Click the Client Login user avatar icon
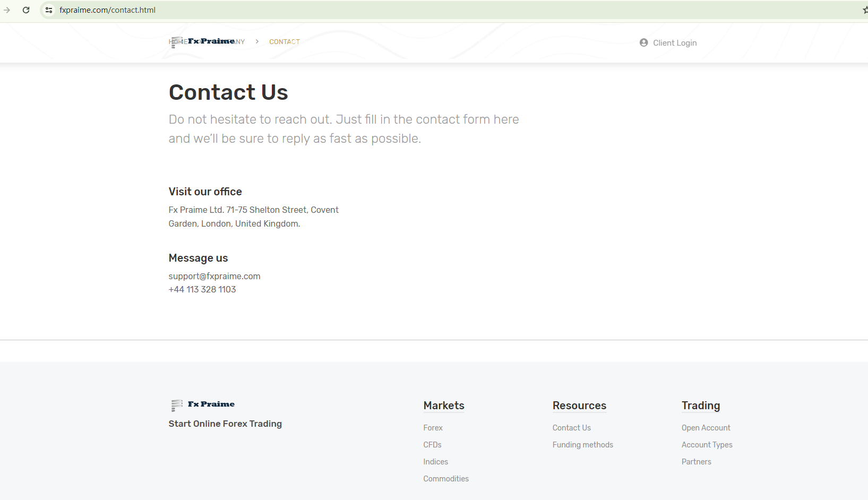Screen dimensions: 868x500 pyautogui.click(x=643, y=42)
